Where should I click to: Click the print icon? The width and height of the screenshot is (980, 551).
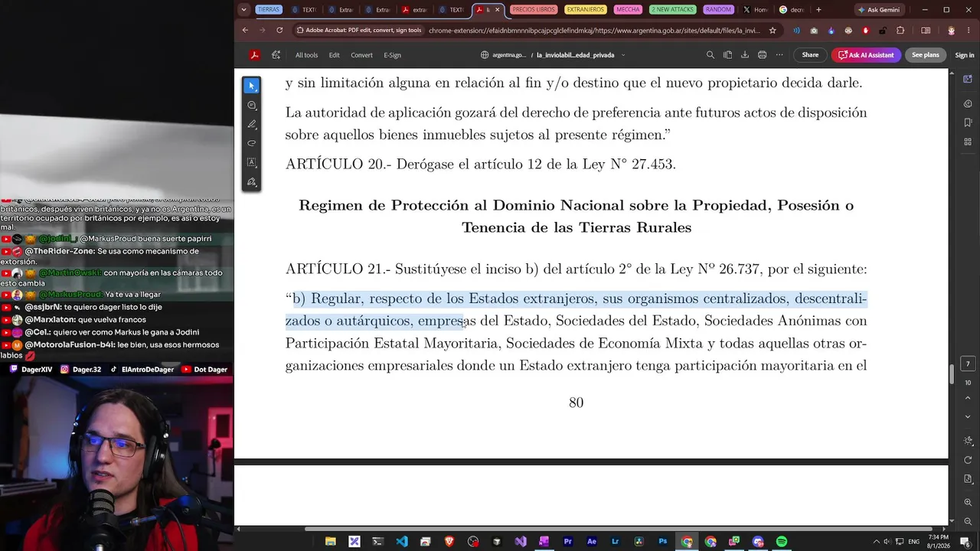762,55
